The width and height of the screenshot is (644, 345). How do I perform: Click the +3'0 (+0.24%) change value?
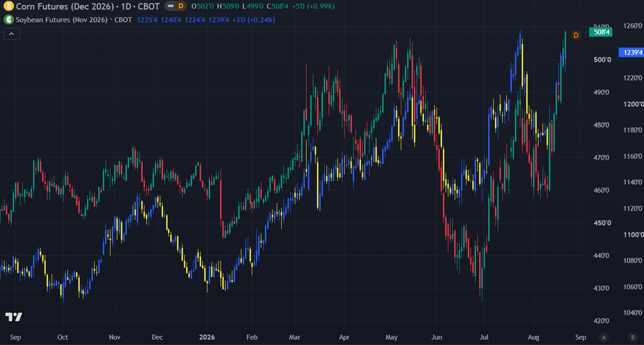point(254,20)
